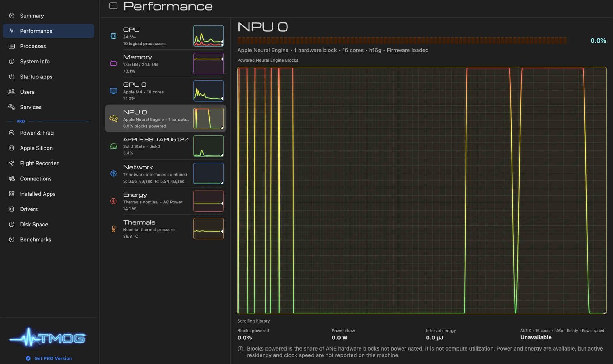The image size is (613, 364).
Task: Open System Info in the sidebar
Action: [x=48, y=61]
